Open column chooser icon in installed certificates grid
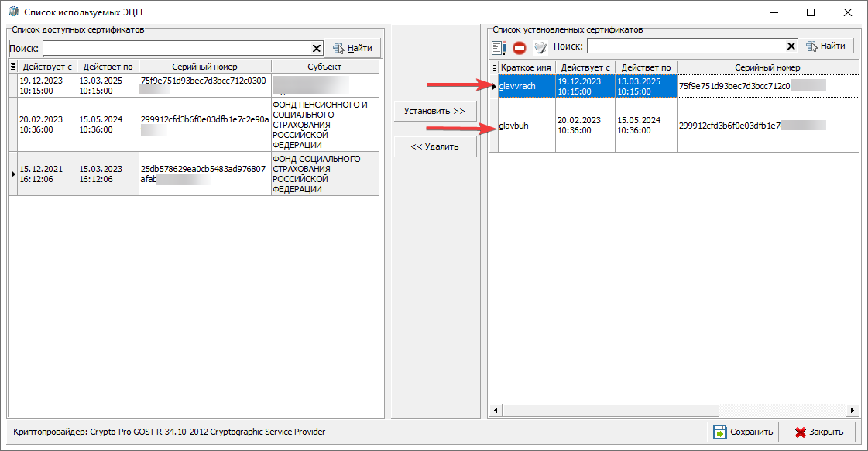868x451 pixels. pos(493,67)
